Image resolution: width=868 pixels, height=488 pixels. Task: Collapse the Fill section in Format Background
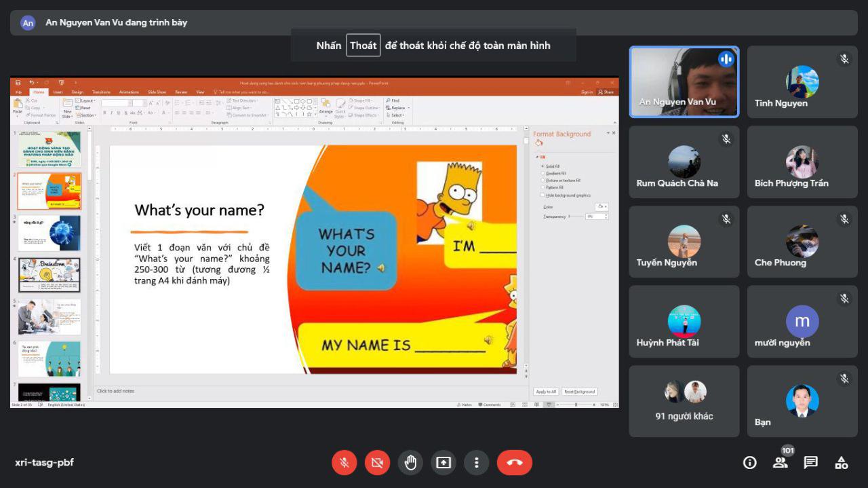(x=536, y=157)
